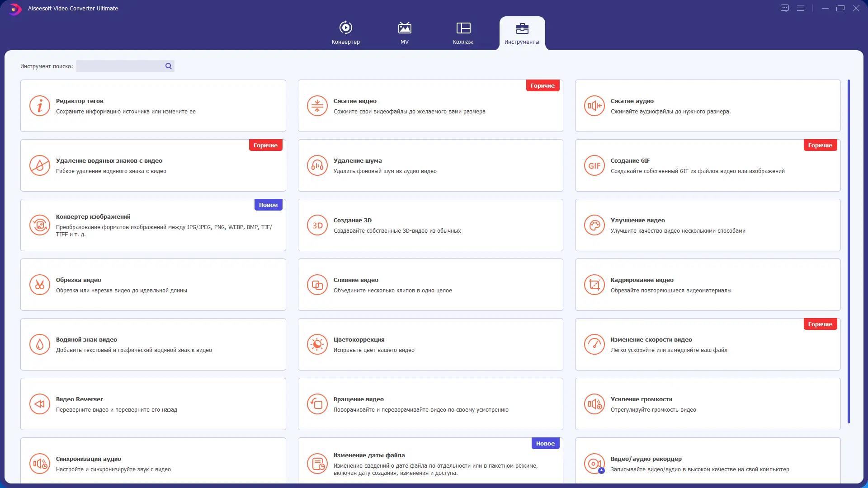Screen dimensions: 868x488
Task: Click the GIF Maker icon
Action: (x=594, y=166)
